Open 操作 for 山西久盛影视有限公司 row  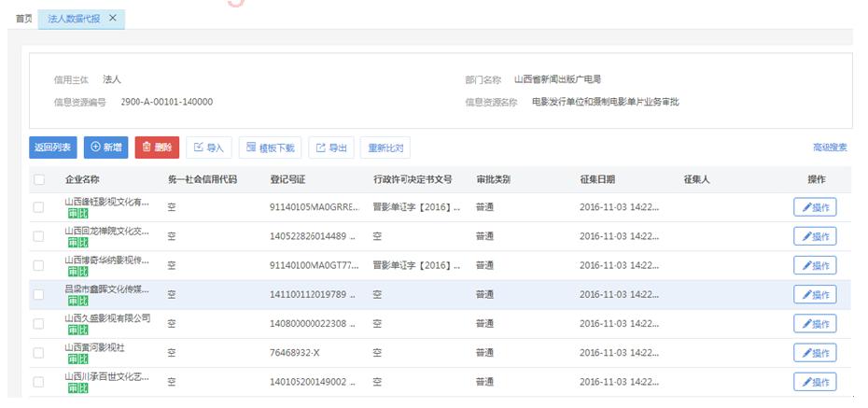coord(814,324)
